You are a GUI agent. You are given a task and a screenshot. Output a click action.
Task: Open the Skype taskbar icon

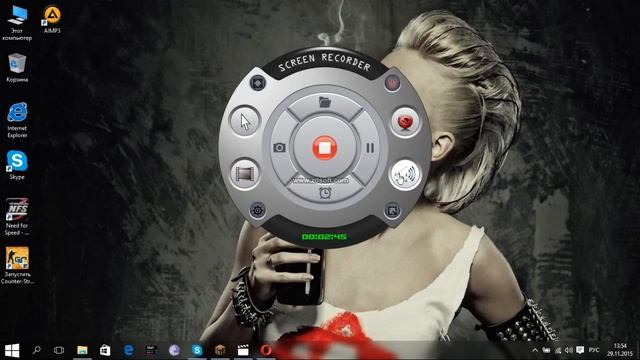(197, 350)
